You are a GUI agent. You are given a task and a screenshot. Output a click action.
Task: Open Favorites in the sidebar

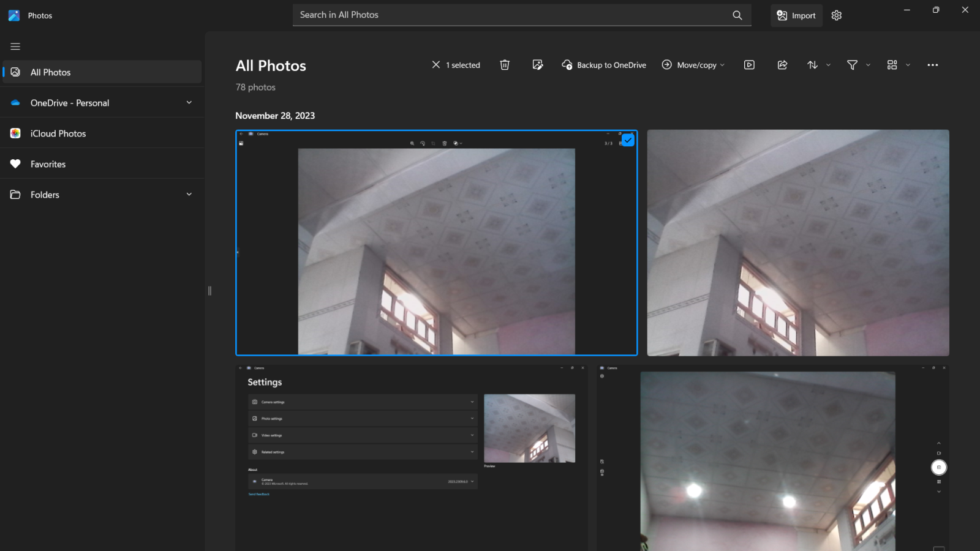(x=48, y=164)
